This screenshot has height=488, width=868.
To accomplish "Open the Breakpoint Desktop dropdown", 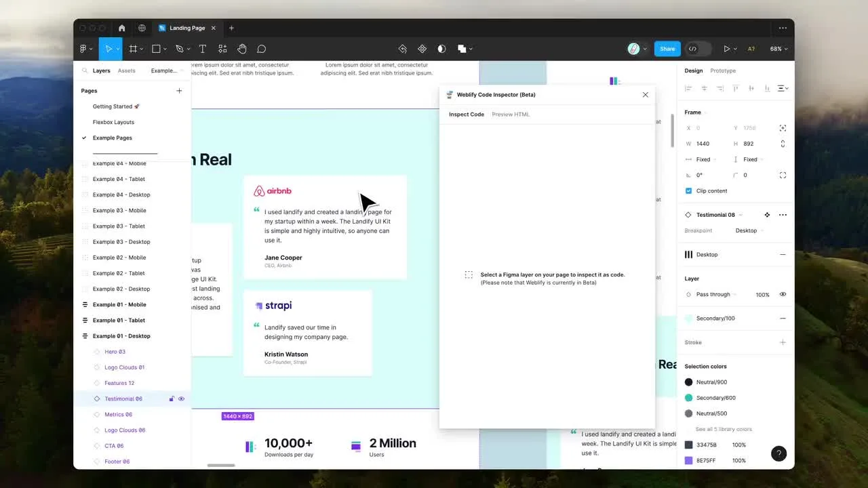I will 749,230.
